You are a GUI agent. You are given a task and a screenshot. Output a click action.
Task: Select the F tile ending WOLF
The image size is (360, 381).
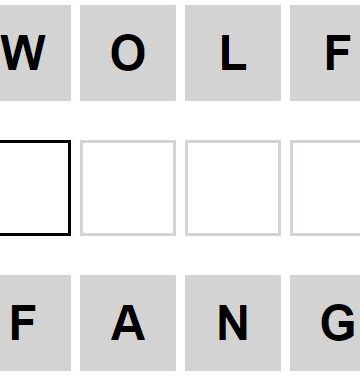(x=325, y=53)
